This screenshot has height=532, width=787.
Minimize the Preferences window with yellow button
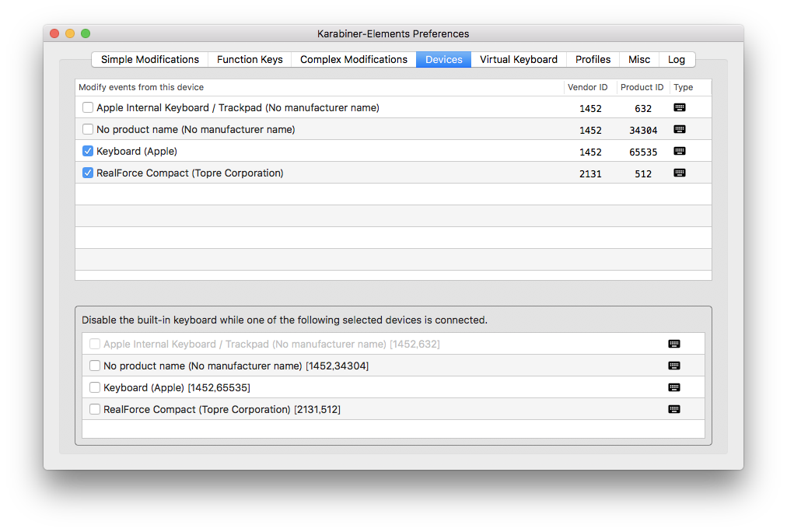click(70, 33)
